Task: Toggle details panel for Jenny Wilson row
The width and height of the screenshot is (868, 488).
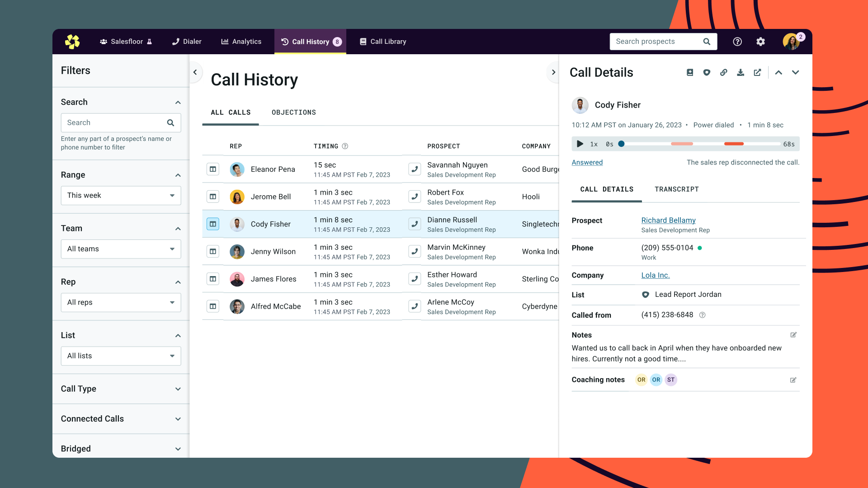Action: 213,251
